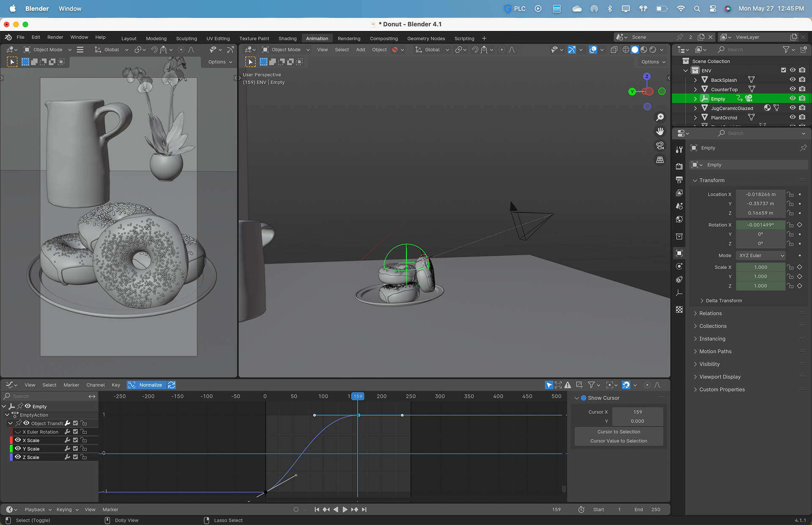This screenshot has width=812, height=525.
Task: Open the Render properties tab
Action: (x=679, y=166)
